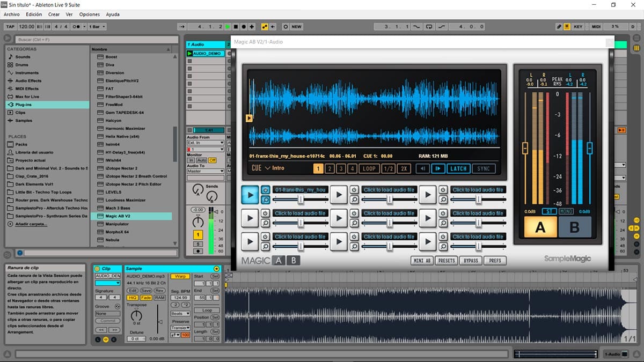Toggle the MIDI map mode button
This screenshot has width=644, height=362.
pos(596,26)
